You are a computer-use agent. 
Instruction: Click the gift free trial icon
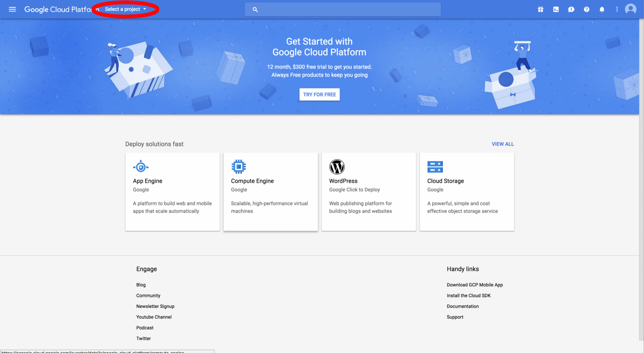[540, 9]
